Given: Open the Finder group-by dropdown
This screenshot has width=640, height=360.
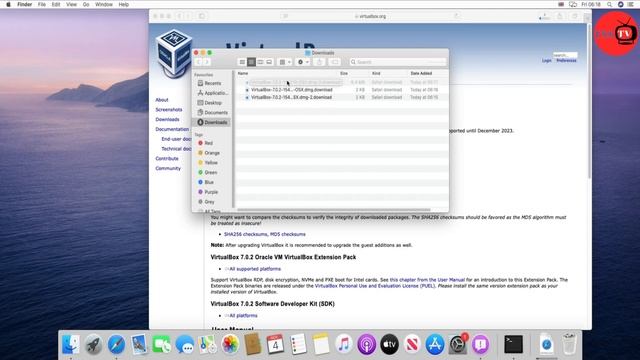Looking at the screenshot, I should pos(284,62).
